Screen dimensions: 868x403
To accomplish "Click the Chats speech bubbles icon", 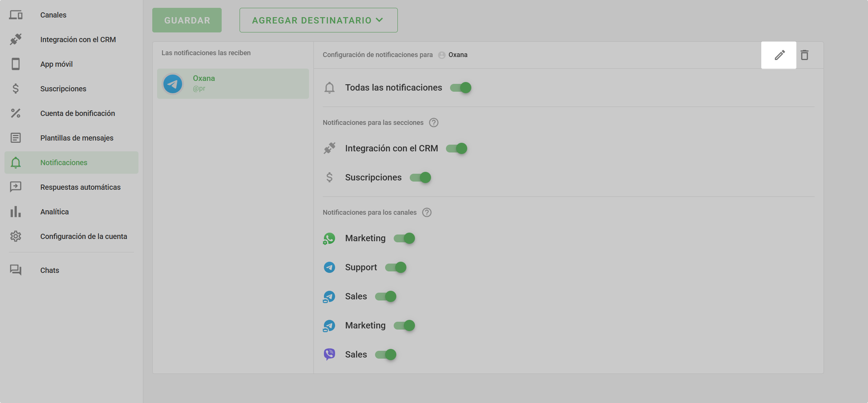I will click(16, 270).
